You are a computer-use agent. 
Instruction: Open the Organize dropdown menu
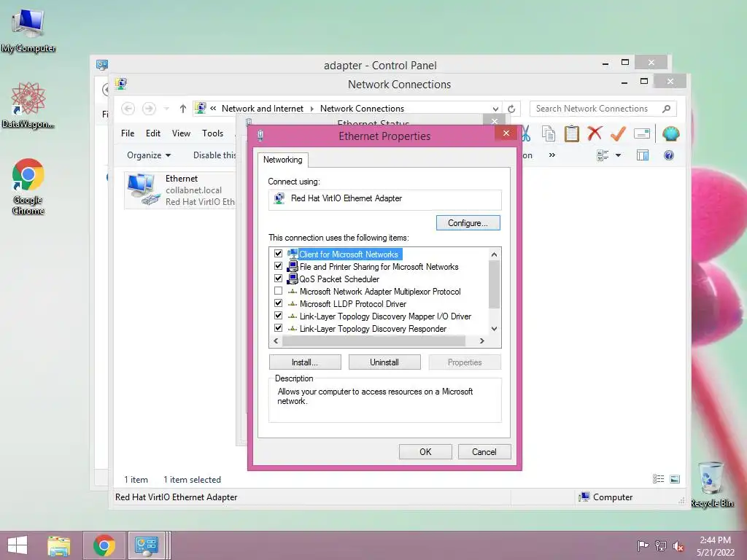[x=149, y=155]
